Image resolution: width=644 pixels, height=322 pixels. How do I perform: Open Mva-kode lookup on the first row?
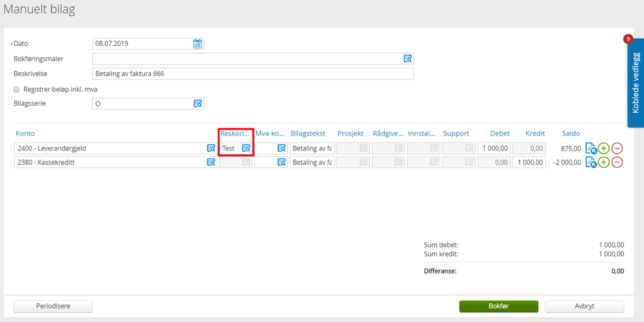pyautogui.click(x=281, y=148)
